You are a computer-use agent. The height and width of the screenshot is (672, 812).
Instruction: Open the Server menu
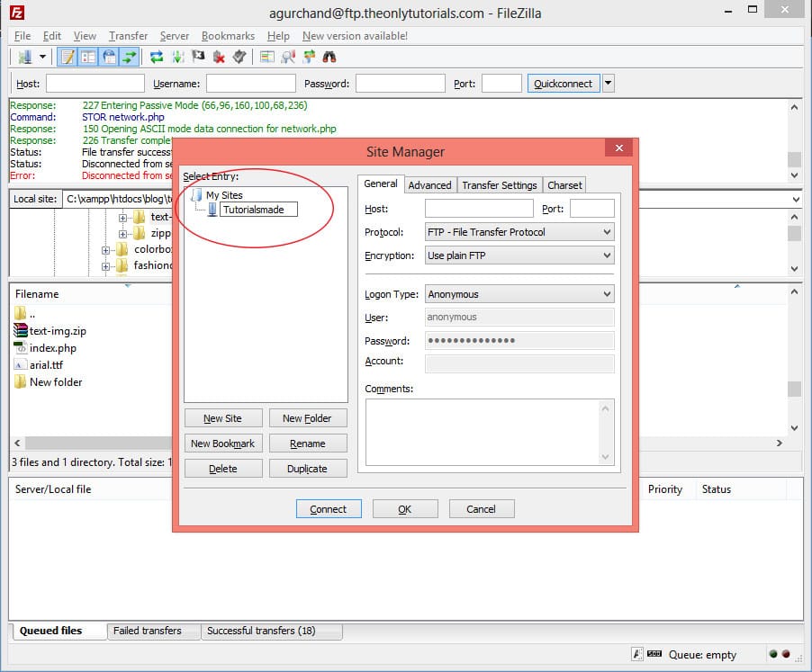174,36
